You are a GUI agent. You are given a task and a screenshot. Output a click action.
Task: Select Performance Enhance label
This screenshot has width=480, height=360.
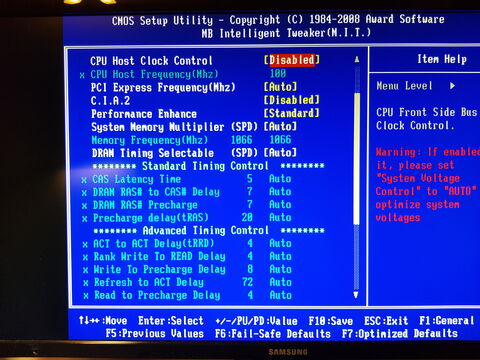144,114
